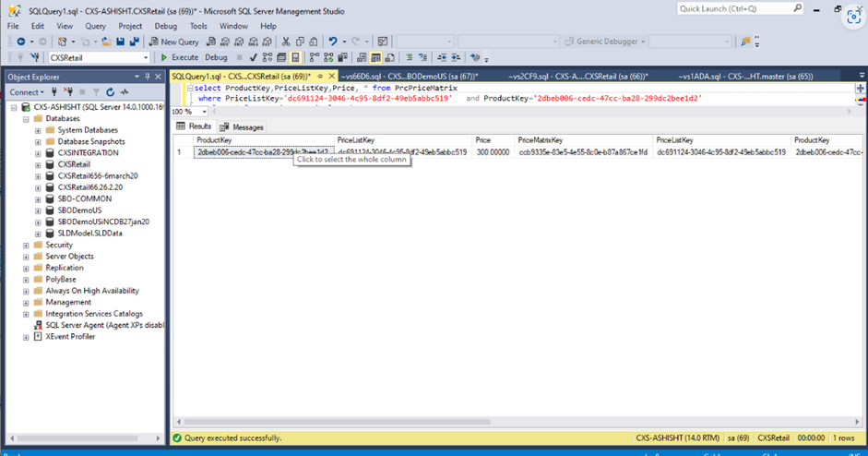Switch to the ~vs66D6.sql tab

(x=409, y=77)
